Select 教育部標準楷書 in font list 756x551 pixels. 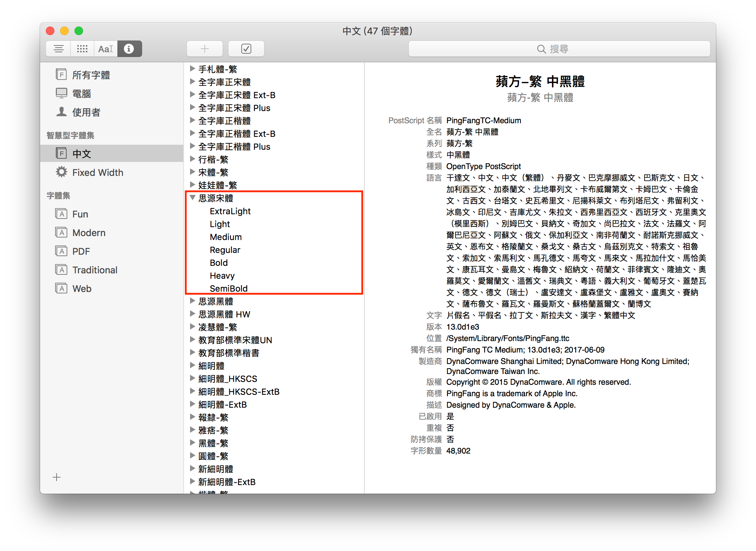(229, 353)
